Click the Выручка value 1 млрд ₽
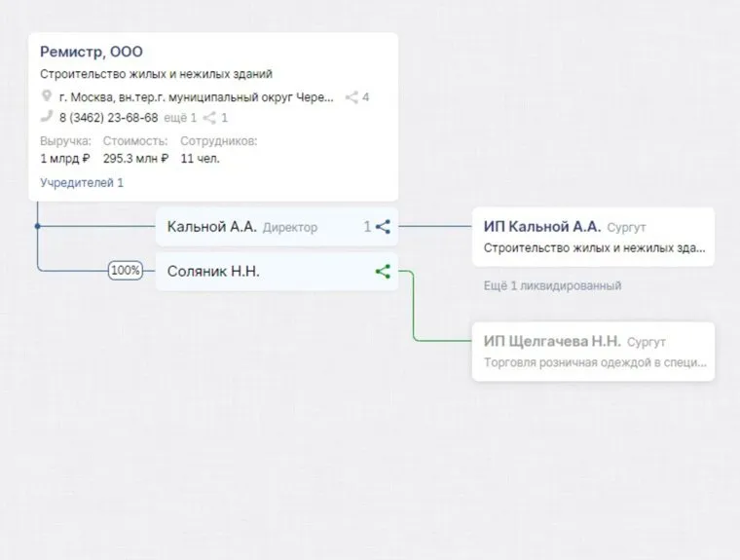The width and height of the screenshot is (740, 560). [65, 158]
